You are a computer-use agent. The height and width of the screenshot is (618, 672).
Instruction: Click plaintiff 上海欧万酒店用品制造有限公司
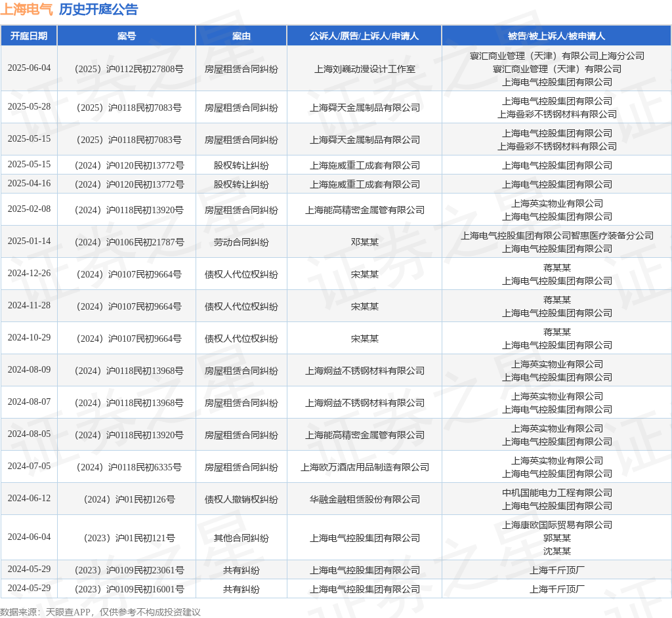point(365,468)
